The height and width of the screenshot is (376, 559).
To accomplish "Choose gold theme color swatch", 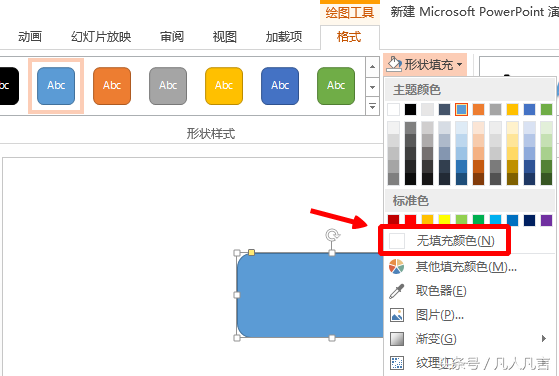I will (512, 109).
